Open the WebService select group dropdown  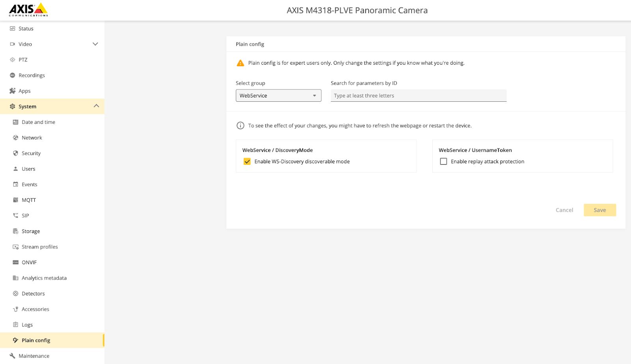point(278,95)
